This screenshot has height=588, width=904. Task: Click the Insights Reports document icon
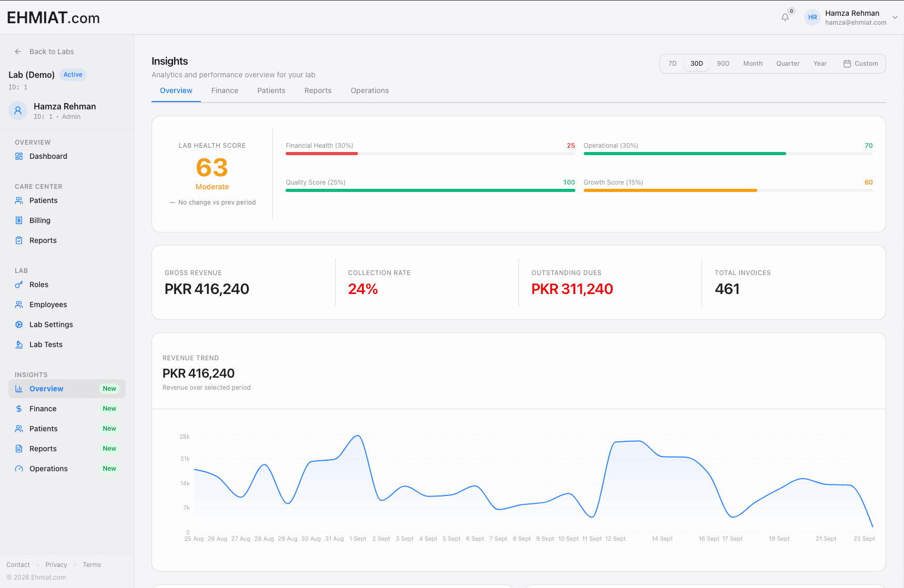click(19, 449)
